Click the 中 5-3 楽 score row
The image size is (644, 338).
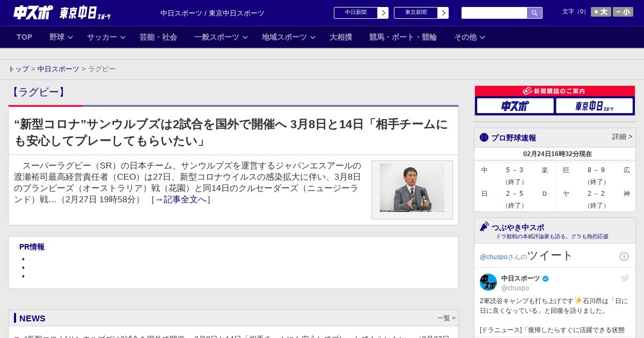[x=515, y=175]
